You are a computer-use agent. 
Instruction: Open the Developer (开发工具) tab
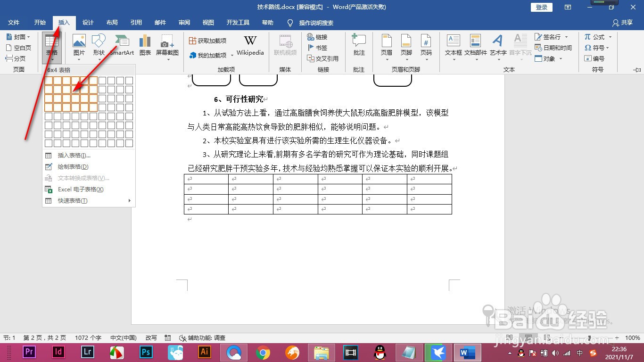[238, 23]
